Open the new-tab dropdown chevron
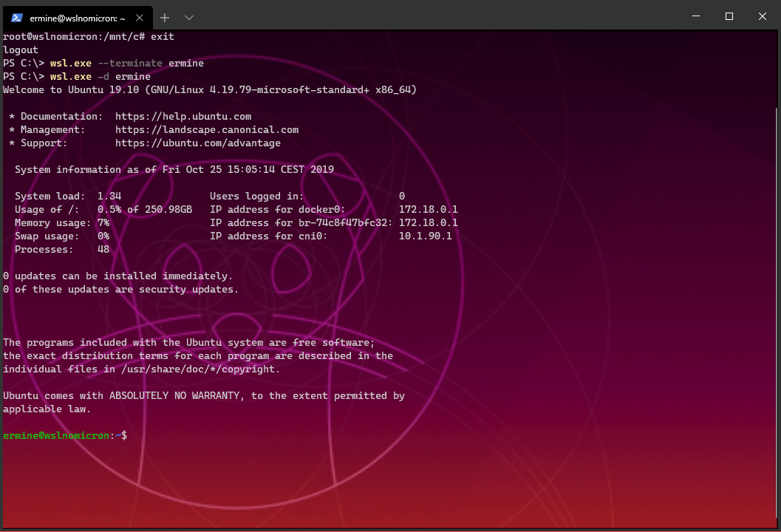This screenshot has width=781, height=532. pos(188,17)
